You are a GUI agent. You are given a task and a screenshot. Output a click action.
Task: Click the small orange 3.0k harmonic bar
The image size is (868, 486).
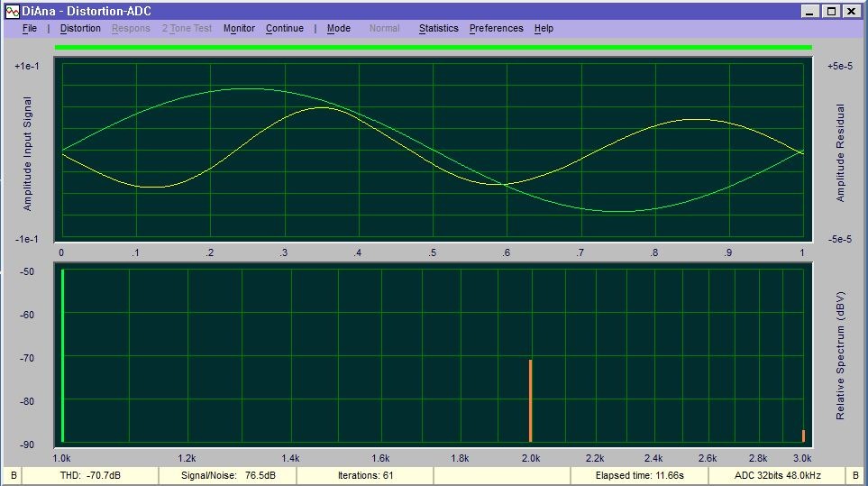803,436
